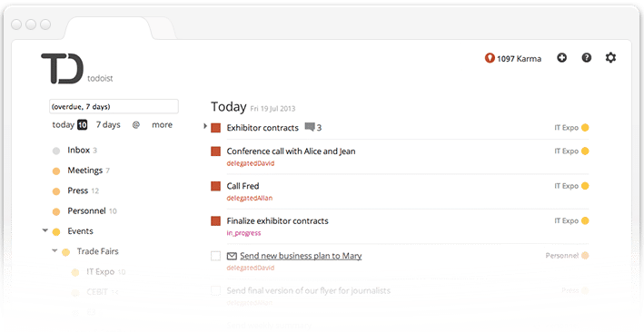Click the Karma location-pin icon
Screen dimensions: 644x332
coord(490,58)
